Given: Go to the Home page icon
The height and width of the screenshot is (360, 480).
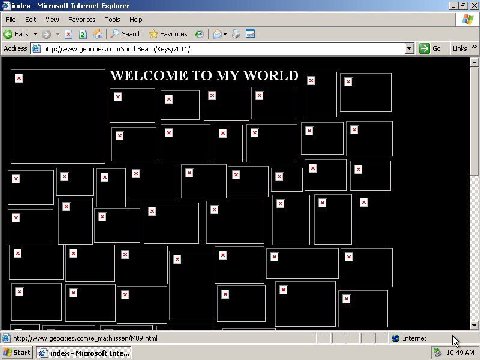Looking at the screenshot, I should pyautogui.click(x=98, y=34).
